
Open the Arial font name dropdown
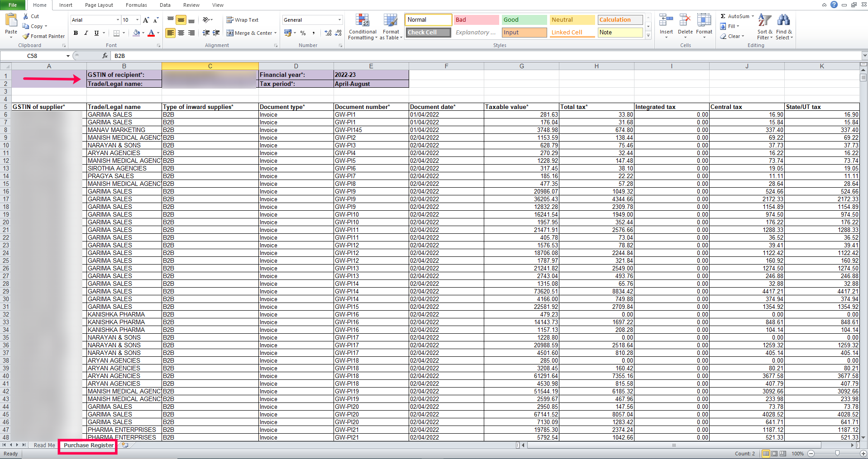[118, 20]
